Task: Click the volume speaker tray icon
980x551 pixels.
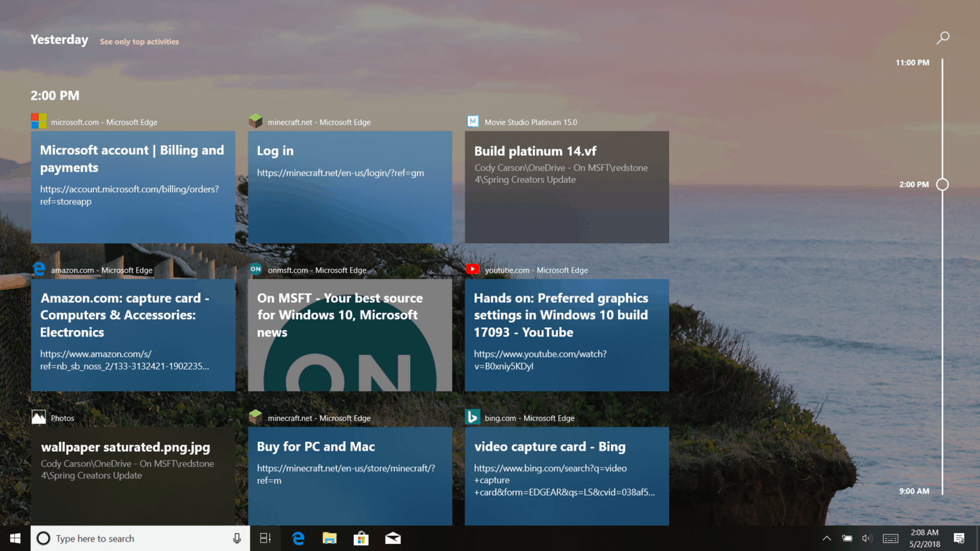Action: (x=866, y=538)
